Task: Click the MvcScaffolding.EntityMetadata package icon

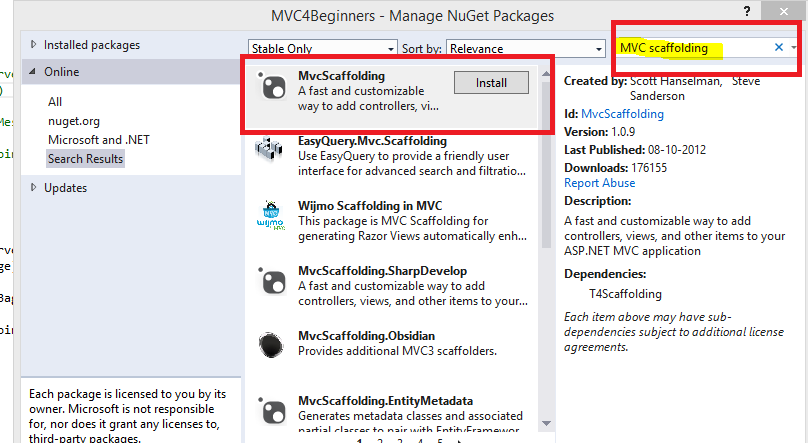Action: pos(272,411)
